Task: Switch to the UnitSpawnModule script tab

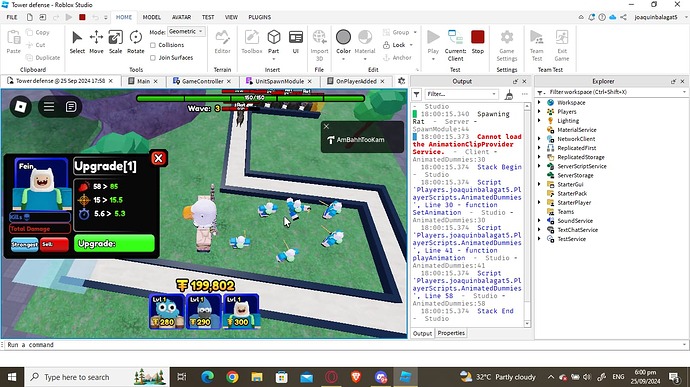Action: [x=279, y=81]
